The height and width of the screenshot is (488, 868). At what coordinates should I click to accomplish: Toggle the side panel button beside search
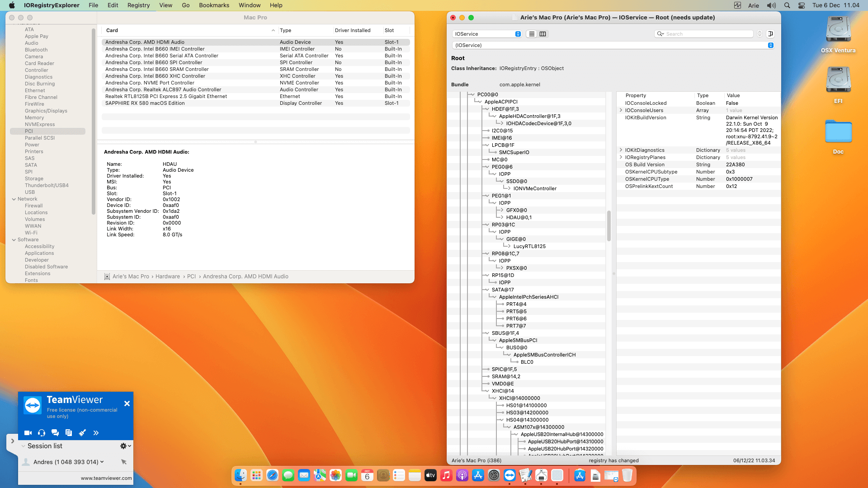[771, 34]
